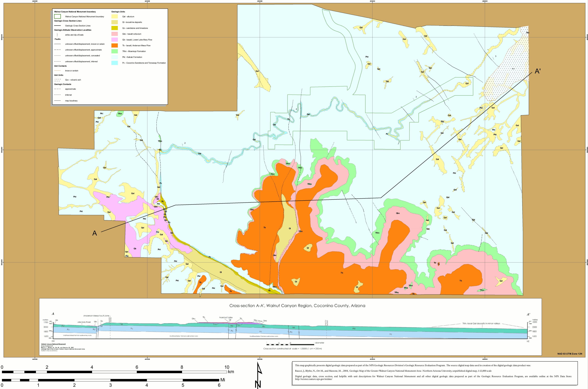Click the TRm Moenkopi green swatch
Image resolution: width=588 pixels, height=389 pixels.
point(115,51)
